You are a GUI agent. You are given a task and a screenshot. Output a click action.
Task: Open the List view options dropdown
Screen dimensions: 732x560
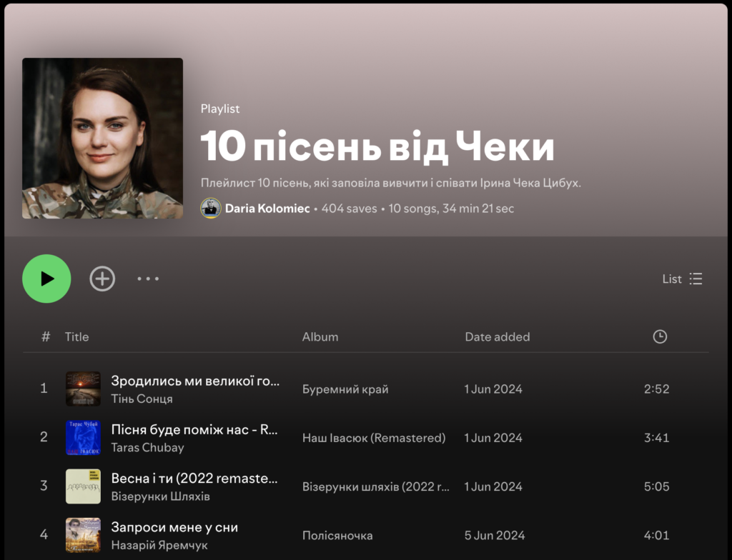pos(682,279)
